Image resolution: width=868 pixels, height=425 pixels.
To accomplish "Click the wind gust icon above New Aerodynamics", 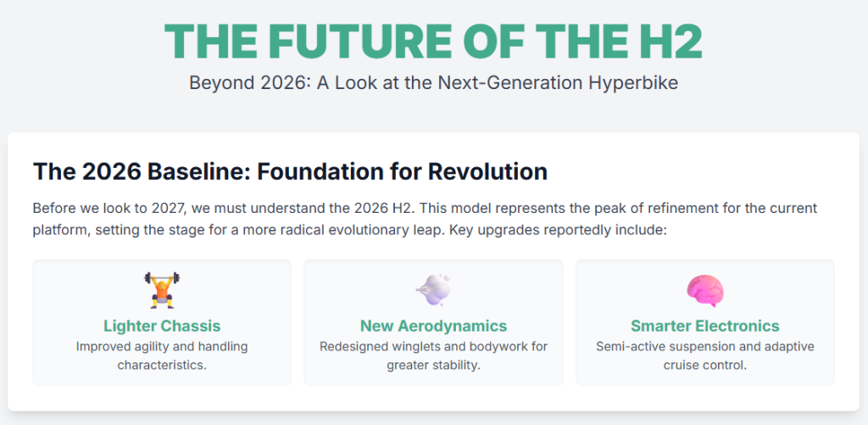I will point(433,290).
